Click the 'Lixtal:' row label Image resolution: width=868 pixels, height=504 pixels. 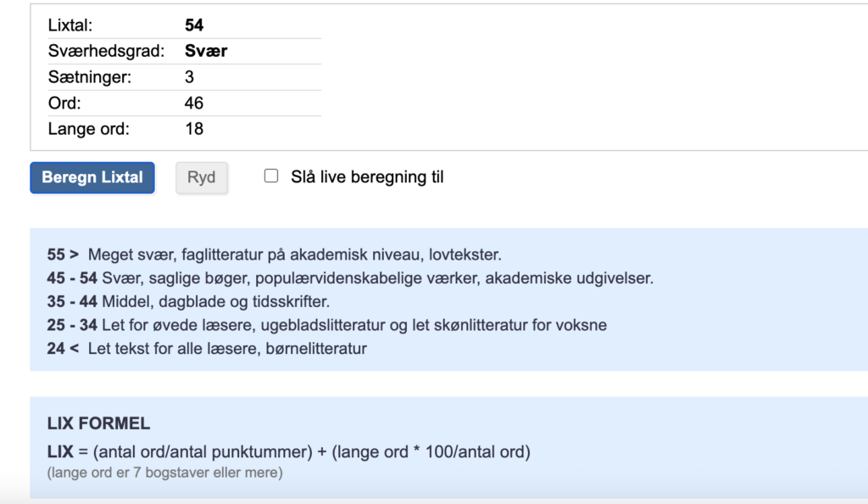point(70,25)
